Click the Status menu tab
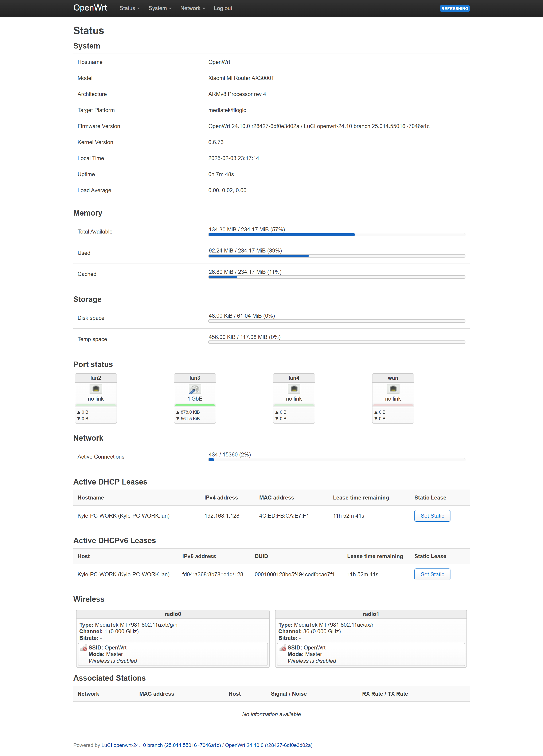 coord(127,8)
